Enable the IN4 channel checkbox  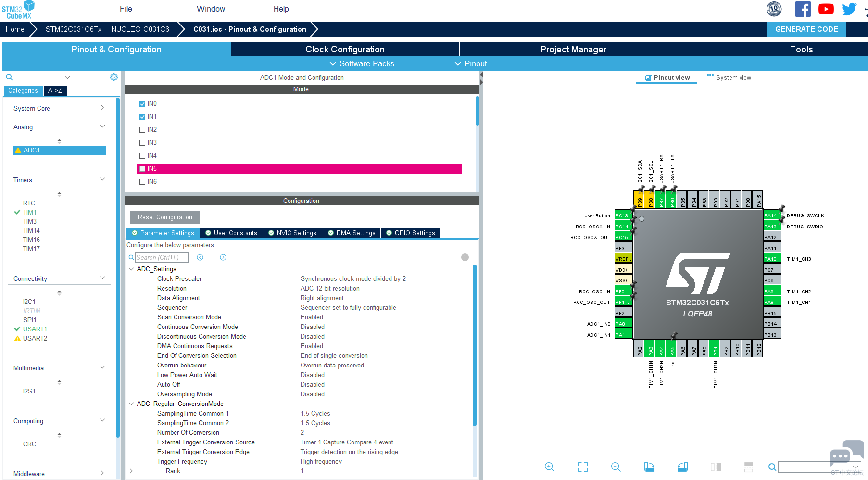(x=142, y=156)
